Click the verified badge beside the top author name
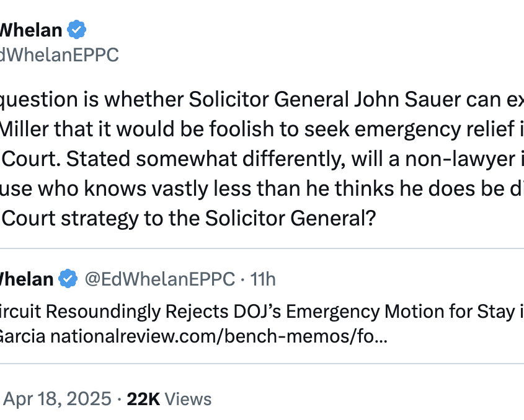 [77, 29]
